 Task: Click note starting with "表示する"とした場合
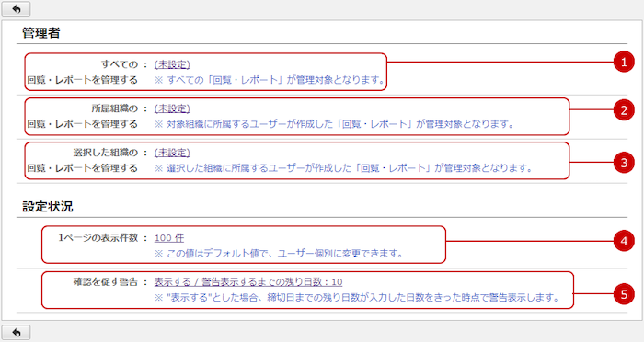[357, 297]
